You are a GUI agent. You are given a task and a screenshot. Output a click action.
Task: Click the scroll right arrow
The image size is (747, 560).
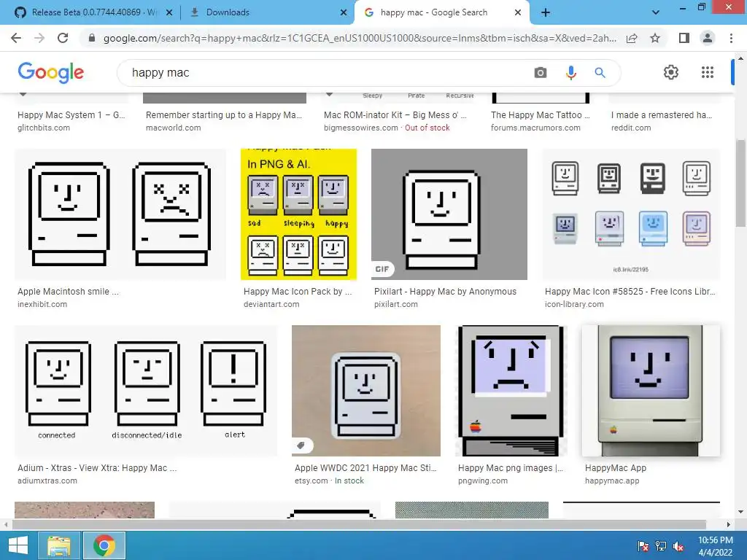point(728,524)
